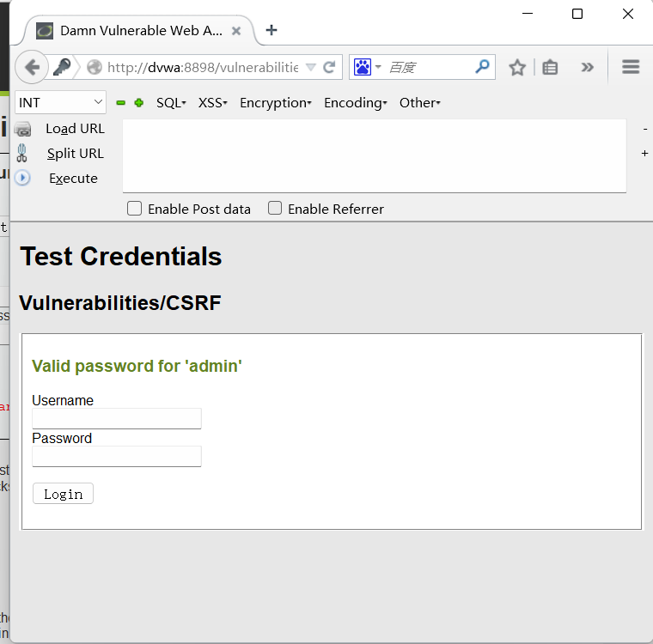
Task: Show more toolbar items via double chevron
Action: click(x=587, y=67)
